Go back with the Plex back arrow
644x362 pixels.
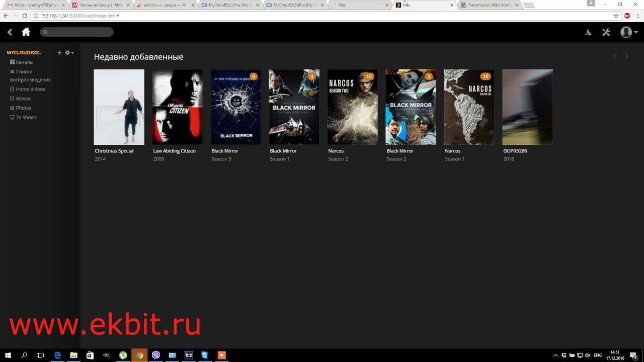point(10,32)
